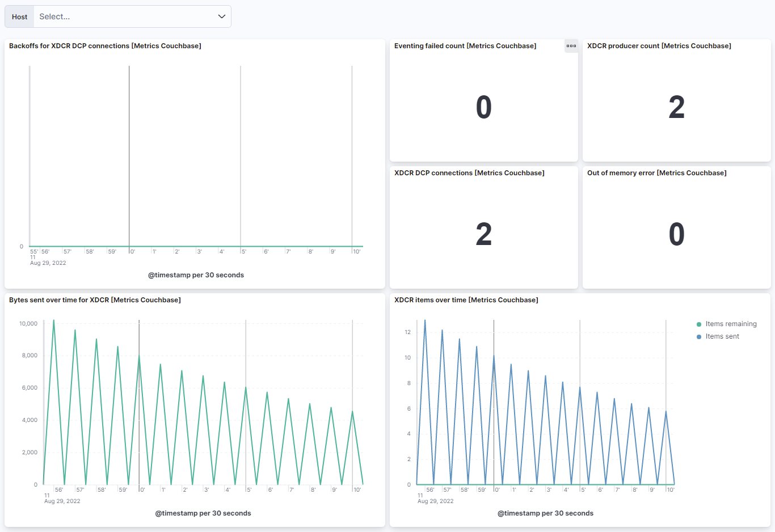Open options for the Bytes sent over time panel

pos(377,299)
